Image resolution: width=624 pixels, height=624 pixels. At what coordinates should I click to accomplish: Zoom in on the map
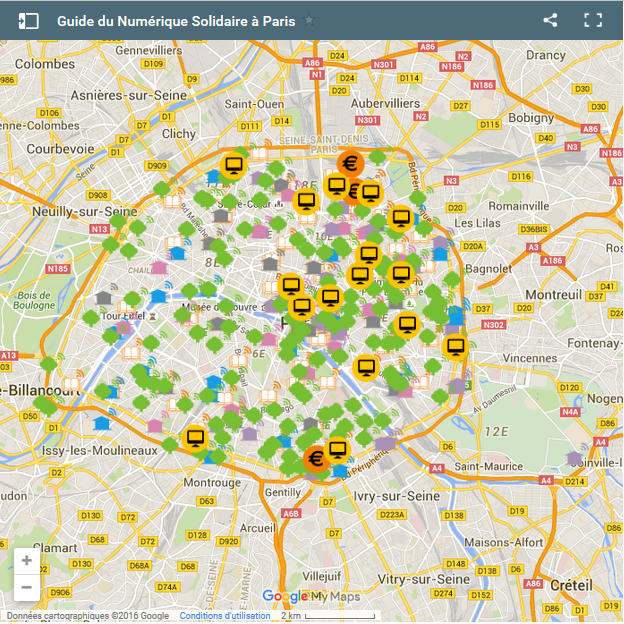coord(26,561)
